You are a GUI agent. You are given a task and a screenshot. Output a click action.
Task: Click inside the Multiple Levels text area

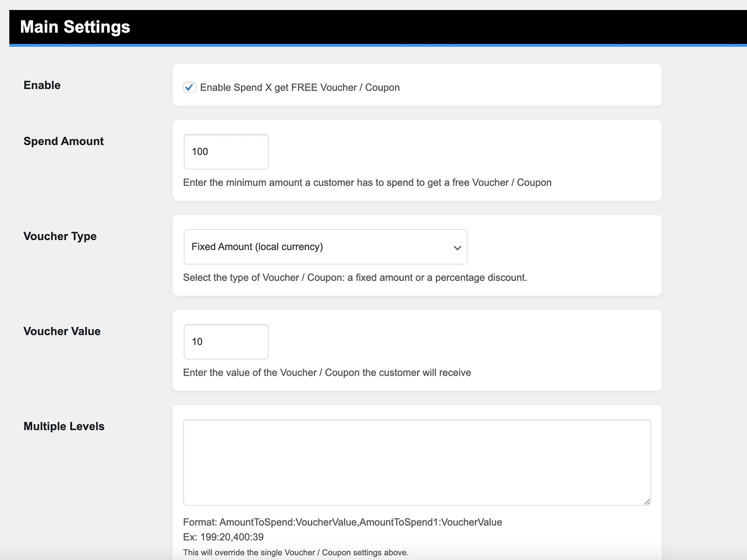point(416,462)
